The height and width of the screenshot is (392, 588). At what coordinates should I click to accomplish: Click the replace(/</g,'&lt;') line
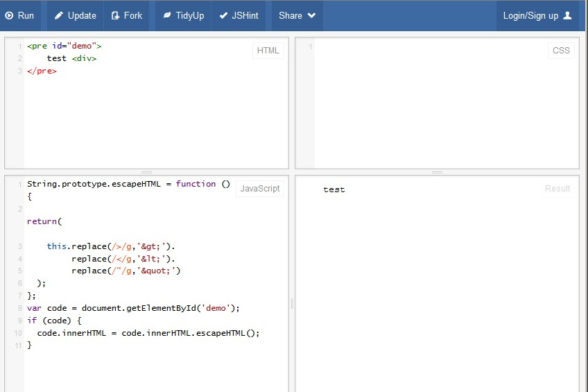[123, 259]
